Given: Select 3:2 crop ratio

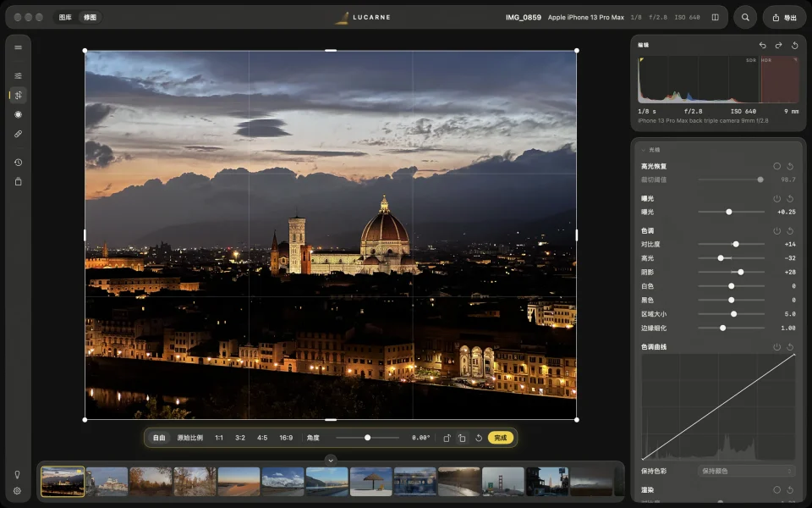Looking at the screenshot, I should 240,438.
